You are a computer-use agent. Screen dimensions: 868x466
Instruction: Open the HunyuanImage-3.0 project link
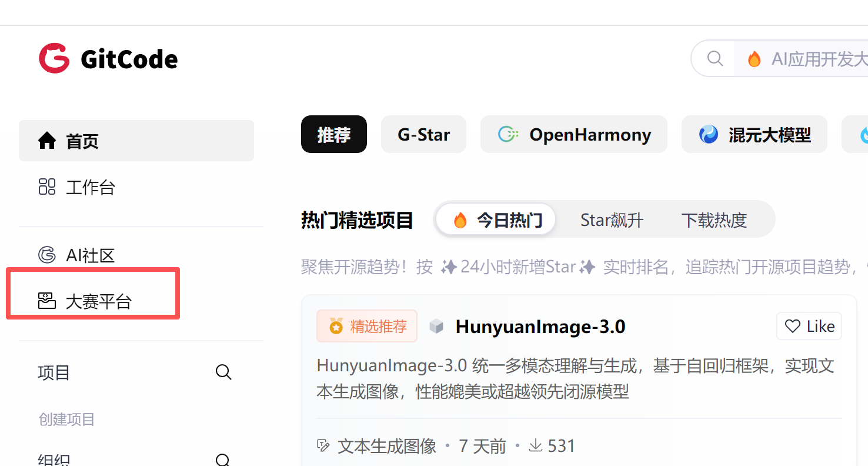pyautogui.click(x=540, y=327)
